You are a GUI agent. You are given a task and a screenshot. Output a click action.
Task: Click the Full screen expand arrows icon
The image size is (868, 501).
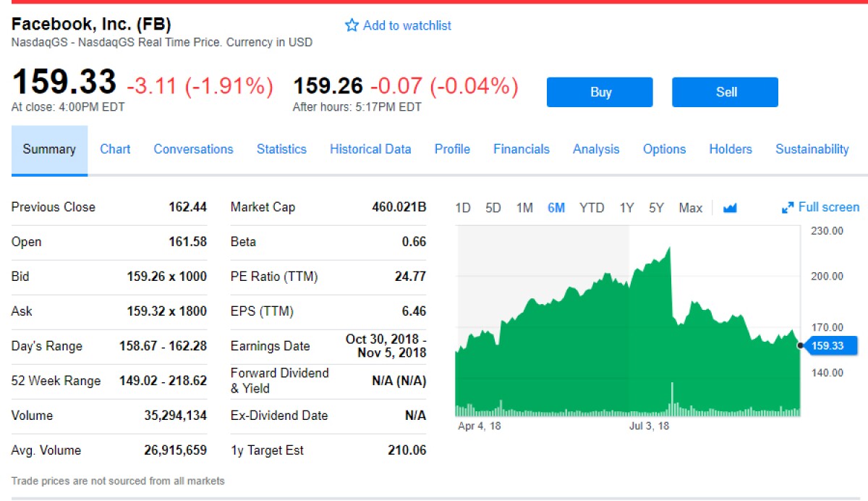pyautogui.click(x=788, y=208)
